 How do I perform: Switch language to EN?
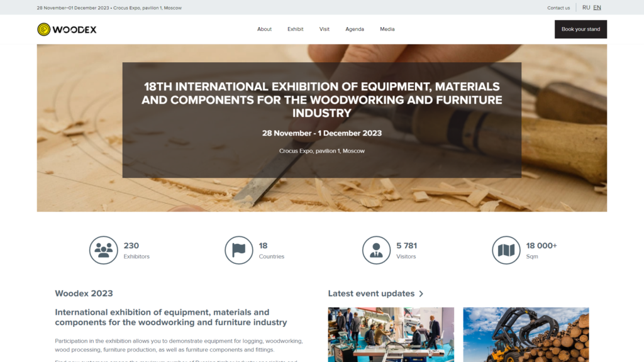597,8
